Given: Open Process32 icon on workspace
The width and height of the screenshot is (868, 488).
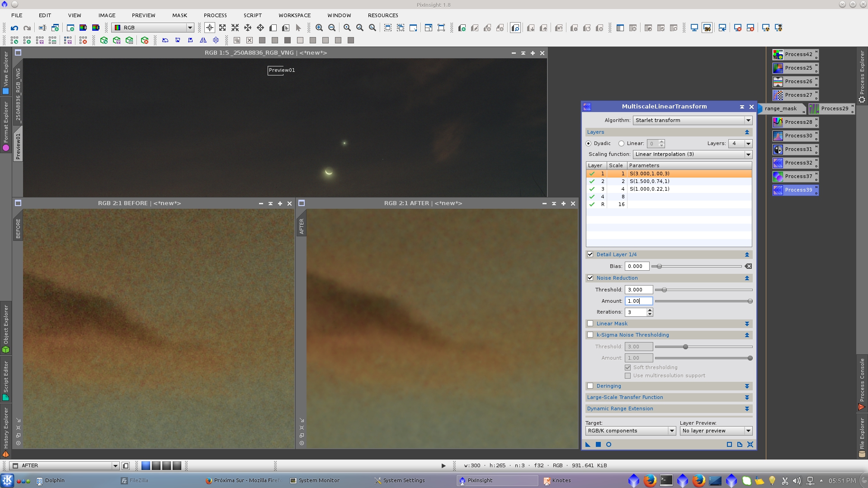Looking at the screenshot, I should (x=795, y=163).
